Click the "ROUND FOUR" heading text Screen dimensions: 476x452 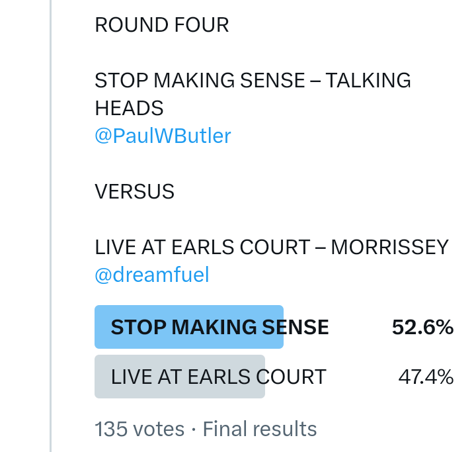point(162,25)
